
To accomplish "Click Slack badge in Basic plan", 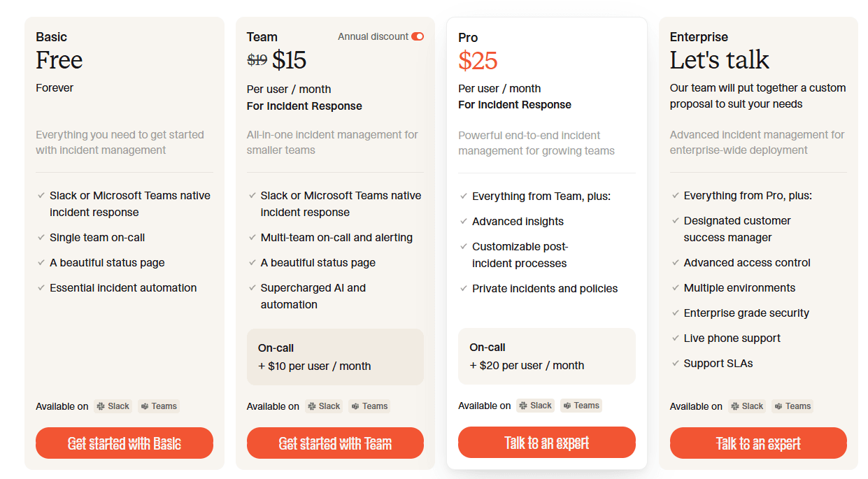I will (x=113, y=406).
